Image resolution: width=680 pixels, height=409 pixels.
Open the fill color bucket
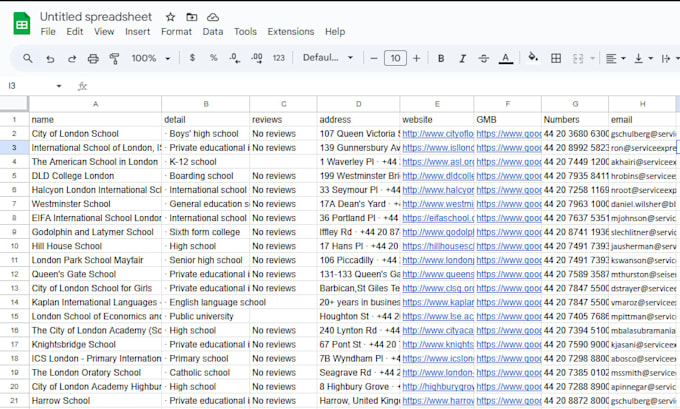[533, 57]
